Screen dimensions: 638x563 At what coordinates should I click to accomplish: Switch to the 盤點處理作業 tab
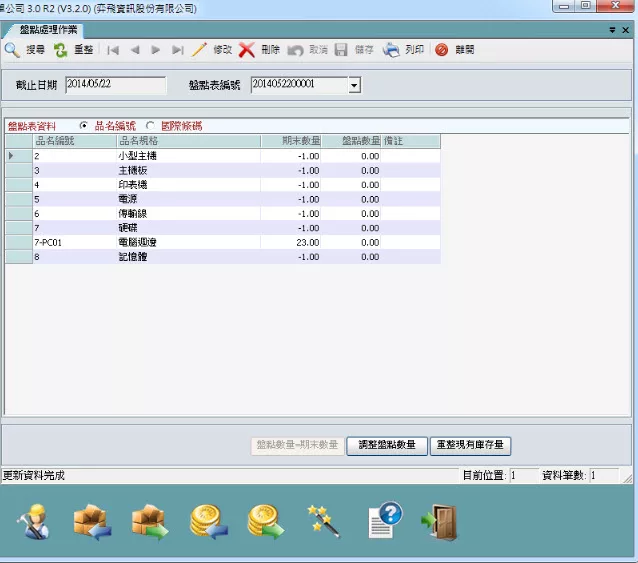[x=48, y=30]
